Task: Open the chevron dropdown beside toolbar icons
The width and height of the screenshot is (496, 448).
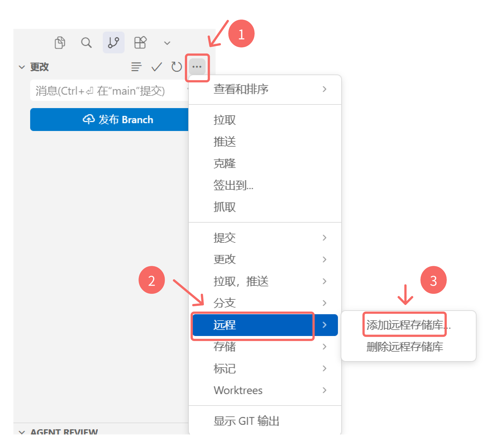Action: (167, 42)
